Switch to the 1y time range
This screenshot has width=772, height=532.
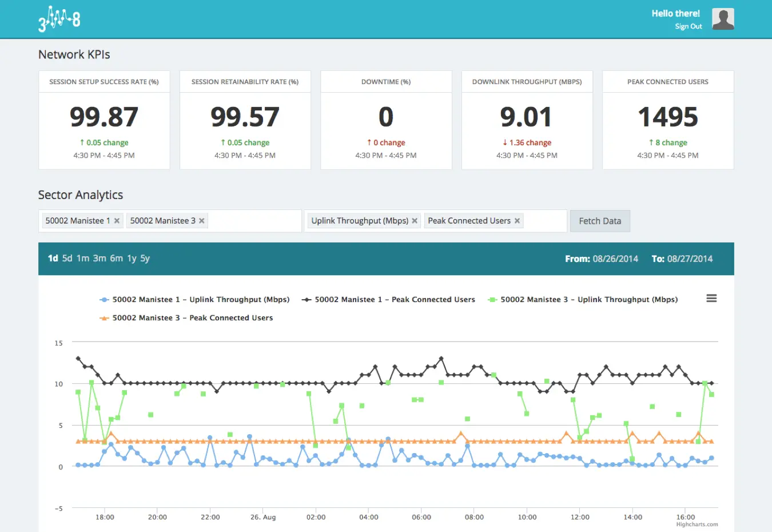coord(132,259)
